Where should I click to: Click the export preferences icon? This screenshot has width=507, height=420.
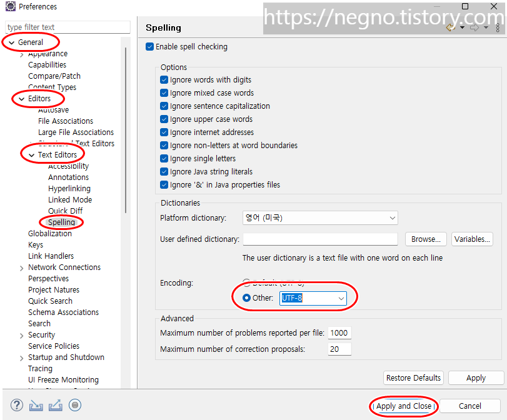point(55,406)
